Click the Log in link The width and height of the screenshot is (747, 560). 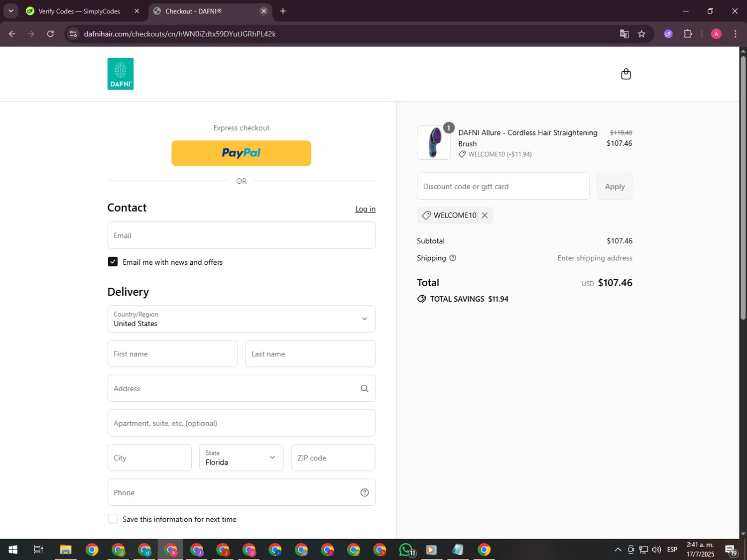pyautogui.click(x=365, y=209)
